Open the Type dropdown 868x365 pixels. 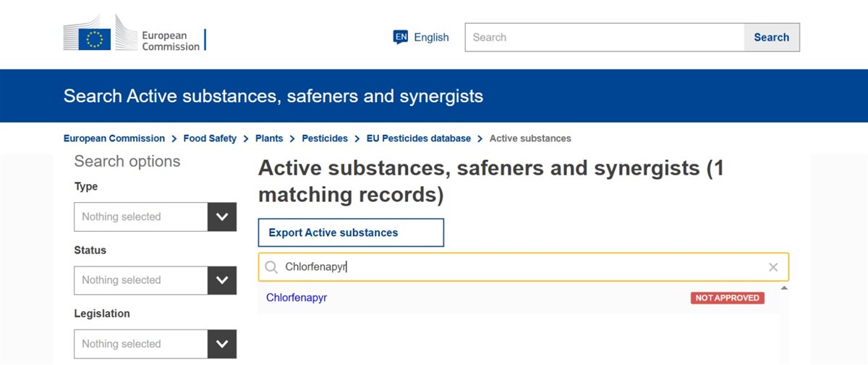point(155,217)
